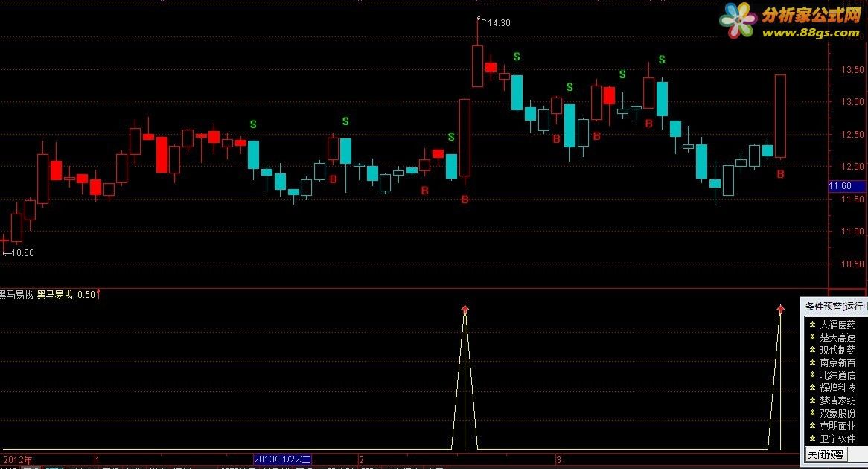Click the current price tag 11.60
The image size is (868, 469).
coord(847,186)
